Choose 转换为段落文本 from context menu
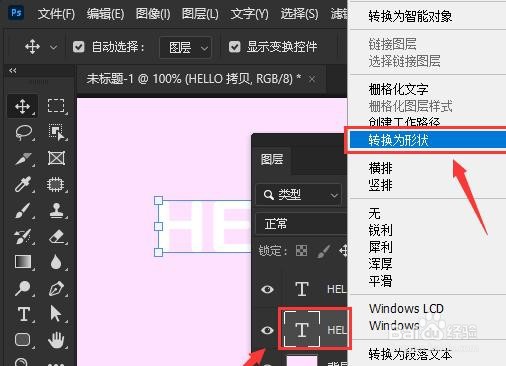Screen dimensions: 506x366 pos(410,354)
